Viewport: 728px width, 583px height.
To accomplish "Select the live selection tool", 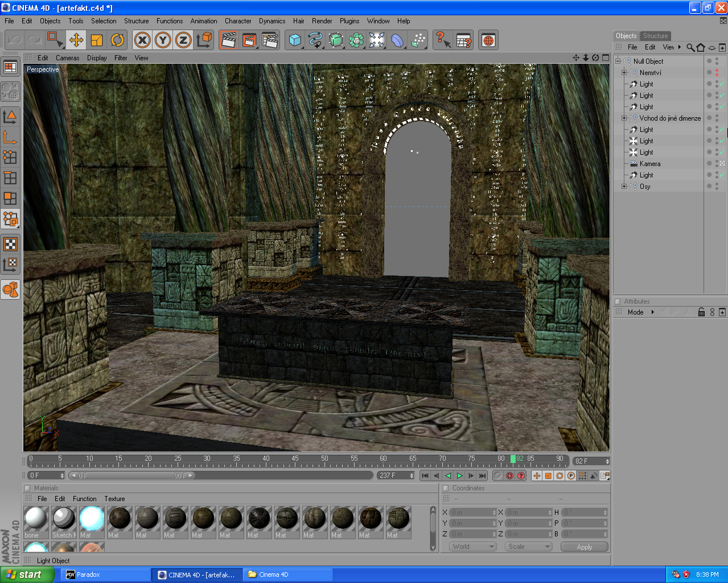I will click(x=55, y=40).
